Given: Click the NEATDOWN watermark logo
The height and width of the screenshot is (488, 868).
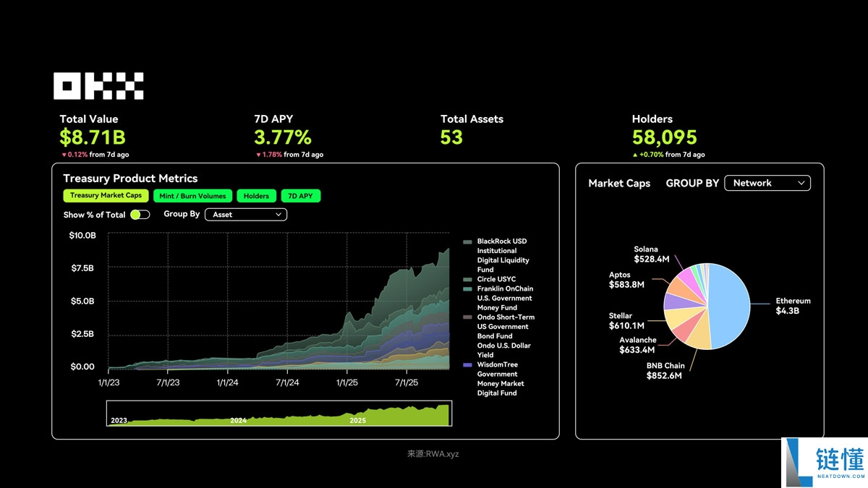Looking at the screenshot, I should pos(824,462).
